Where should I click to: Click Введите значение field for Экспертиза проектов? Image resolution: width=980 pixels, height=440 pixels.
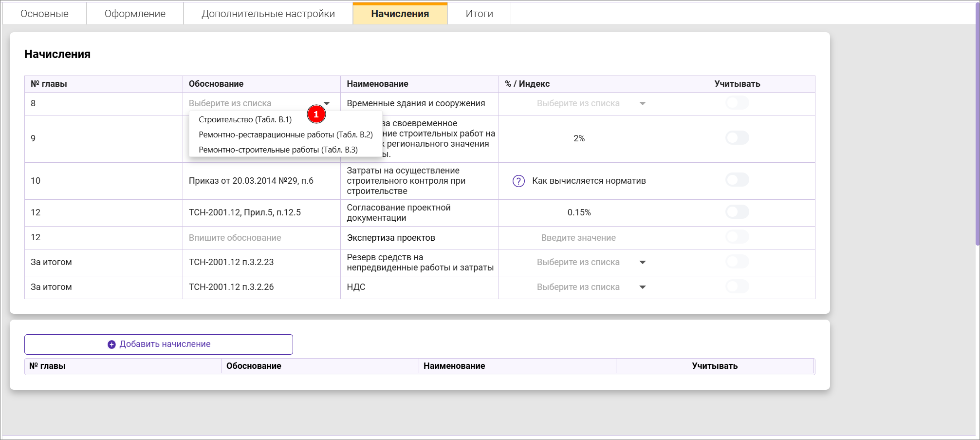[x=578, y=238]
